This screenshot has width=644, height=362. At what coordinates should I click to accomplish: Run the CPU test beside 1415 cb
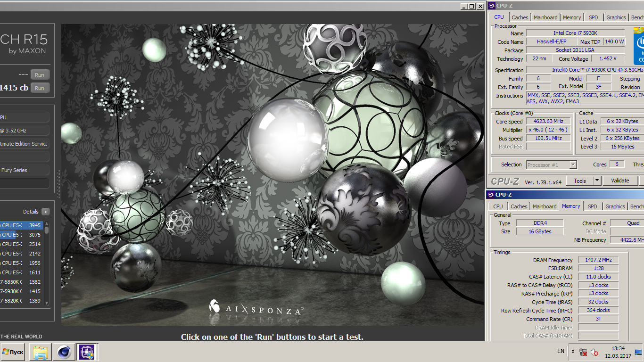pyautogui.click(x=40, y=88)
